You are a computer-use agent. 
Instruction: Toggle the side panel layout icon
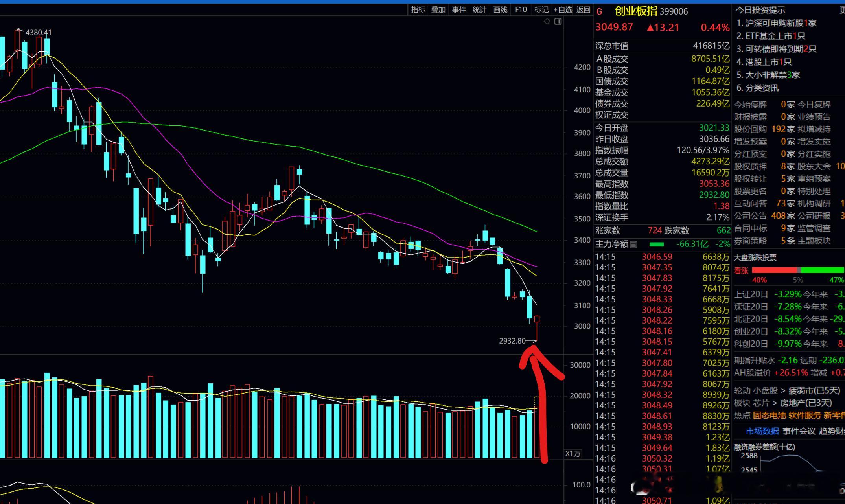tap(558, 22)
